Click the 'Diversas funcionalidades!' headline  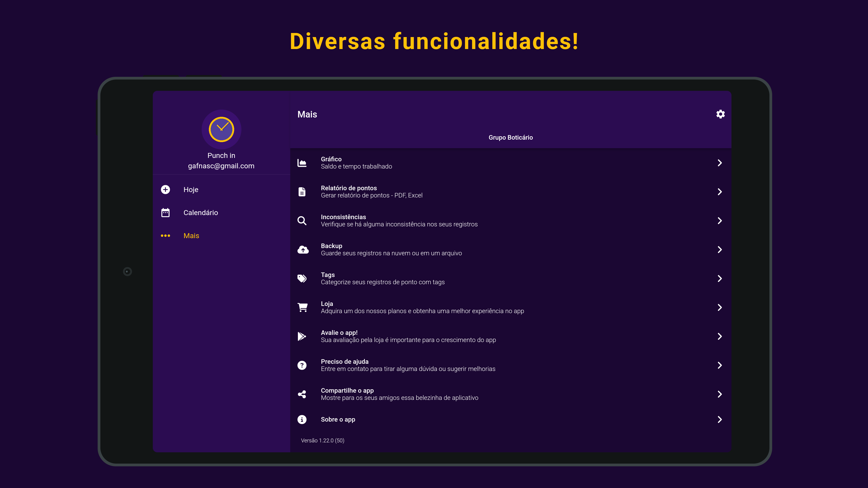pos(434,41)
